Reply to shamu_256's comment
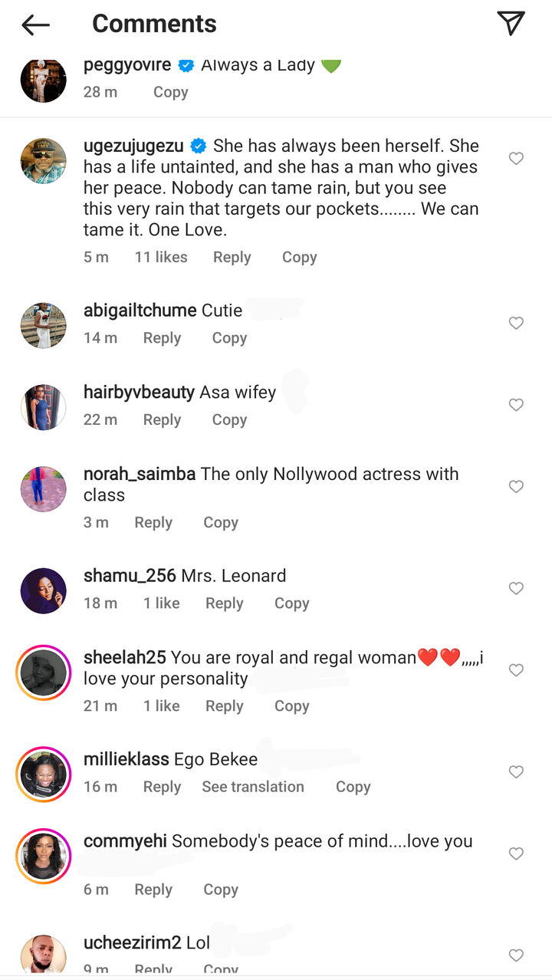Screen dimensions: 552x980 (224, 603)
